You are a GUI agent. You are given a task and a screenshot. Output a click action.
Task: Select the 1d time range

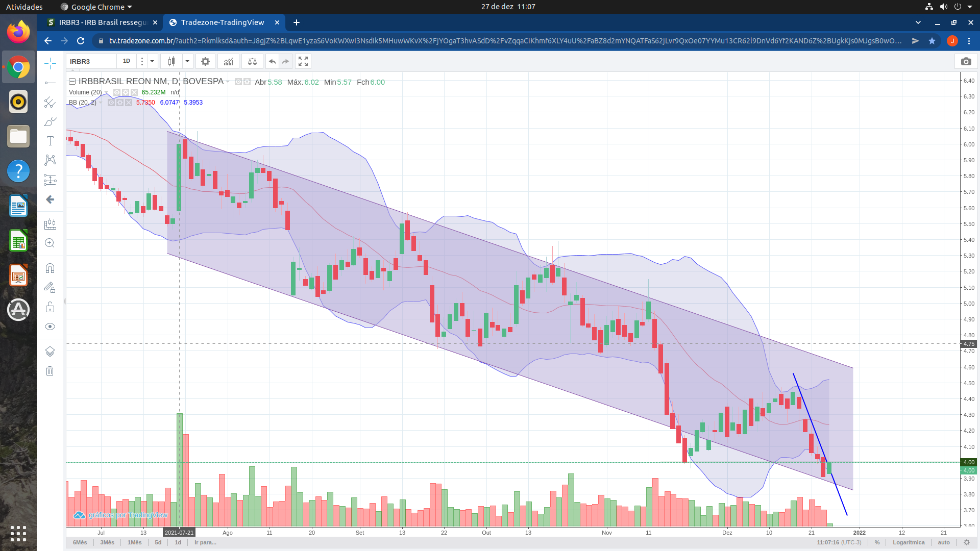click(x=178, y=542)
